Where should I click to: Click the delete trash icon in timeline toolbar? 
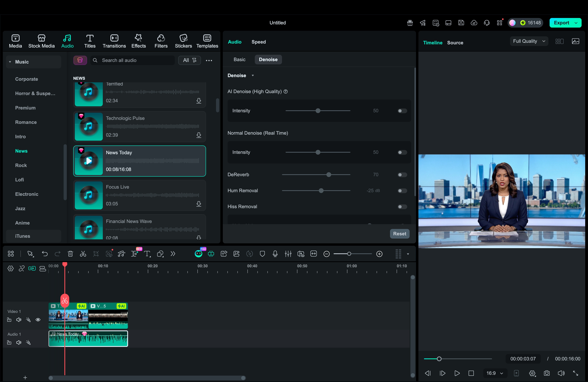(70, 254)
